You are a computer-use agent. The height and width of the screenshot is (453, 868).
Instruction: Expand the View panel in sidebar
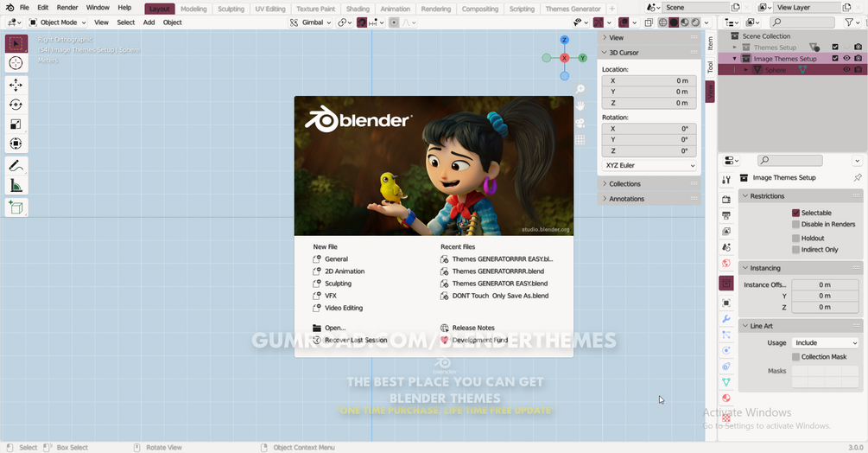[x=649, y=38]
